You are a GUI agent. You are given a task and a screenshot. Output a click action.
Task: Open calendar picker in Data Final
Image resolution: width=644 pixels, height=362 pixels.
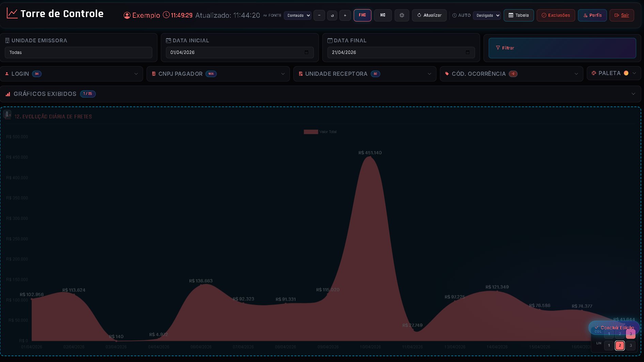467,52
